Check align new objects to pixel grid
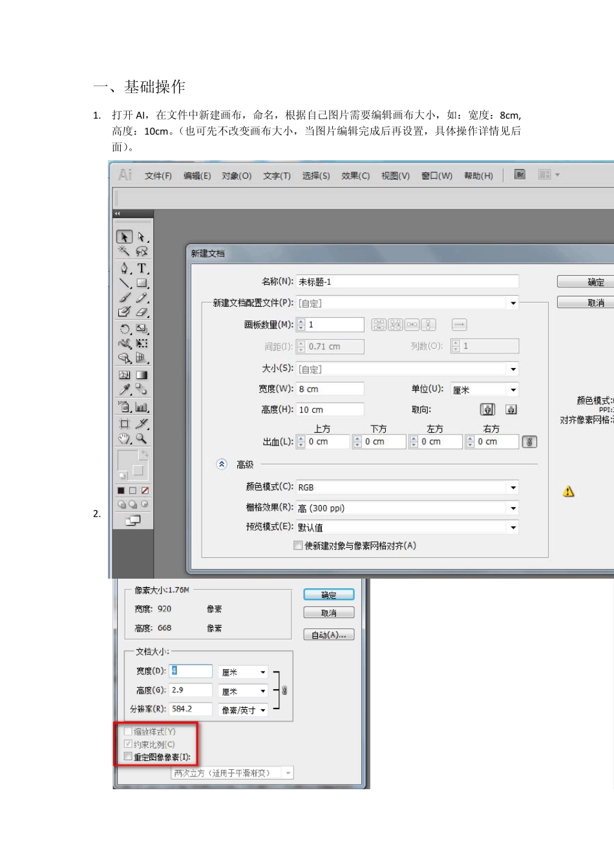 (298, 546)
